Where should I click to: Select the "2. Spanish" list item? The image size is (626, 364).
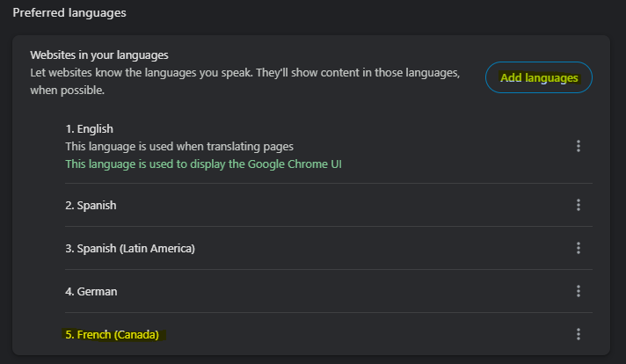coord(91,205)
